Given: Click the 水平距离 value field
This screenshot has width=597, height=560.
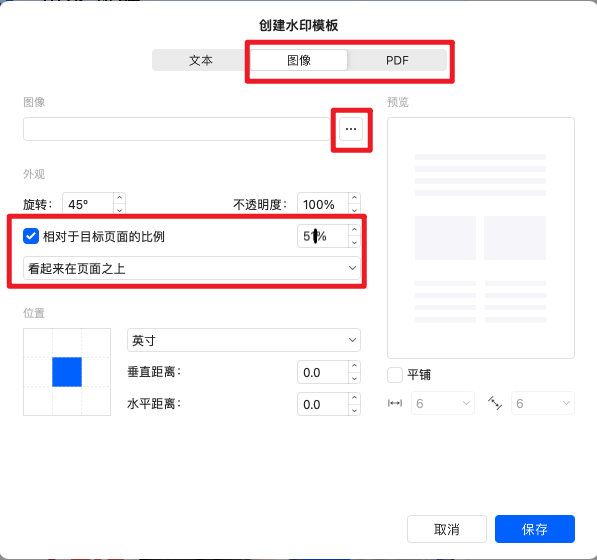Looking at the screenshot, I should (323, 404).
